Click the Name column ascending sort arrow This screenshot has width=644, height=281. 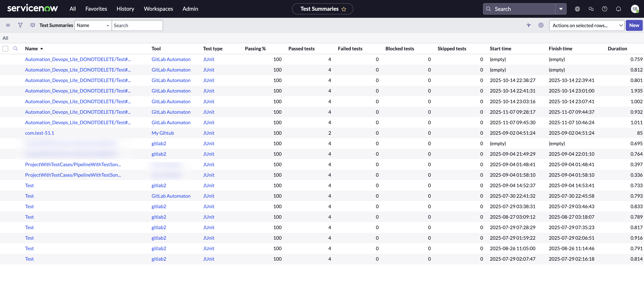[42, 49]
